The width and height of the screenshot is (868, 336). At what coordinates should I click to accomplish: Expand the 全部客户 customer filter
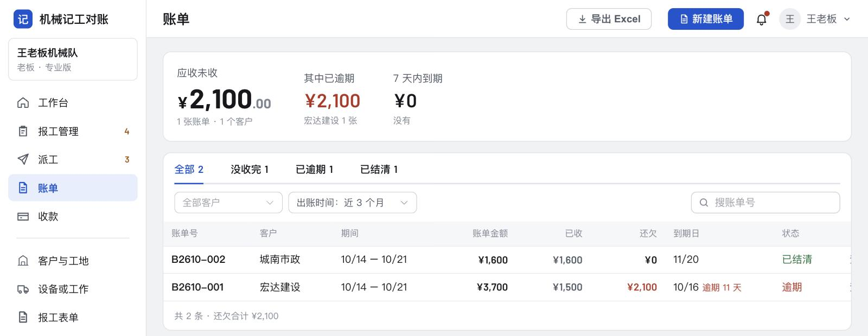coord(228,203)
